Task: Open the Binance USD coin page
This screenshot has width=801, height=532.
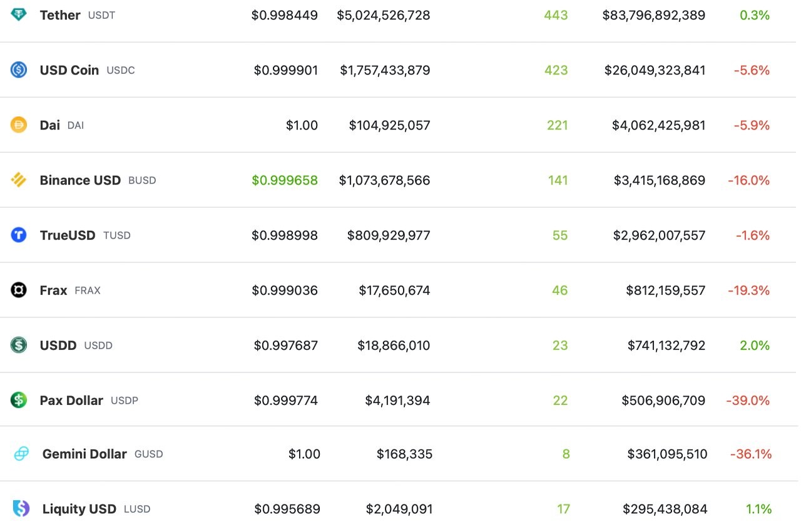Action: (x=80, y=180)
